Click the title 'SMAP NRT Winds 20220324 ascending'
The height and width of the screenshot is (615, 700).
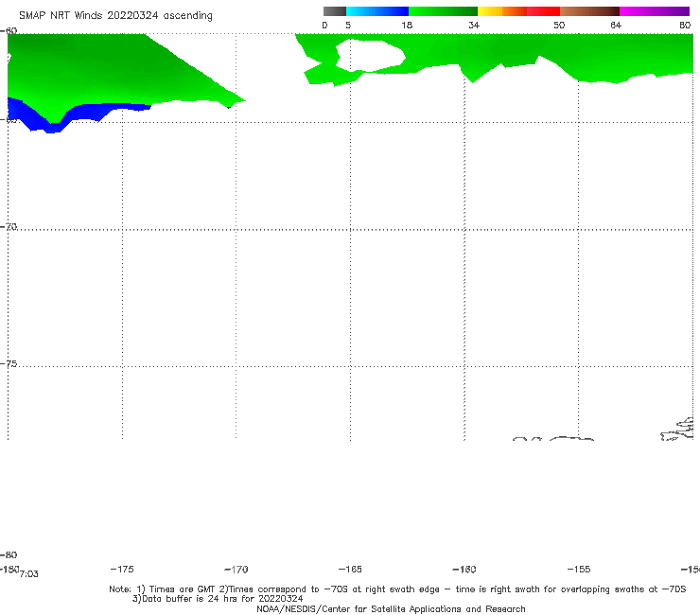(115, 16)
